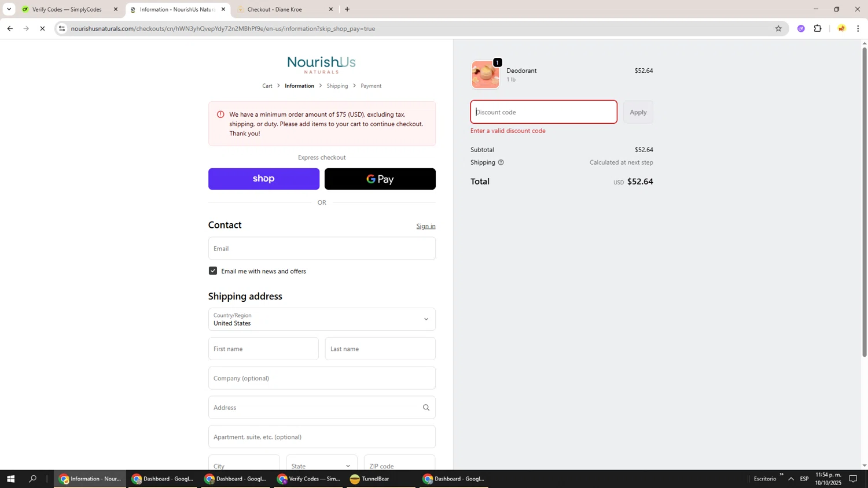This screenshot has width=868, height=488.
Task: Open Country/Region dropdown
Action: click(322, 319)
